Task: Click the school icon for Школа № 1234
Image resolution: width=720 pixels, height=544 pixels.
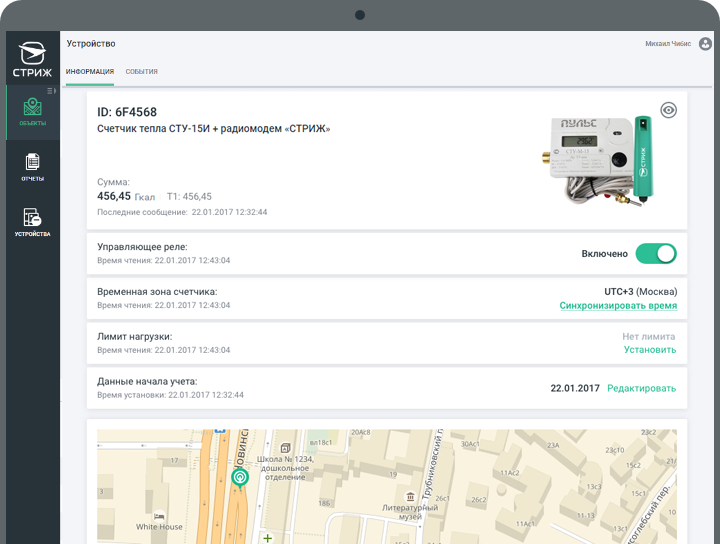Action: pos(285,448)
